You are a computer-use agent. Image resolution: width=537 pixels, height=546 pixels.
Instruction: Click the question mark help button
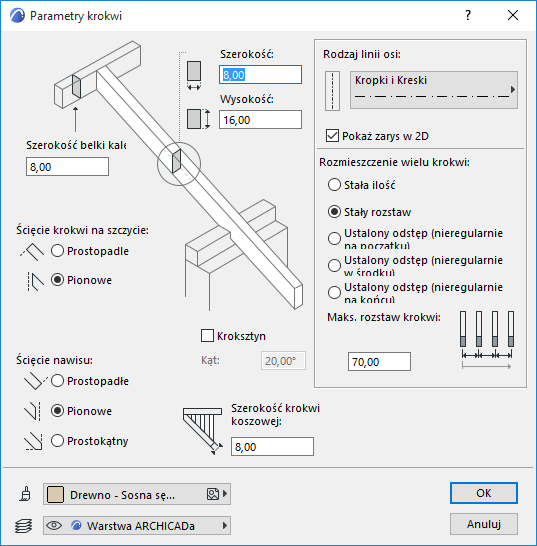(468, 15)
